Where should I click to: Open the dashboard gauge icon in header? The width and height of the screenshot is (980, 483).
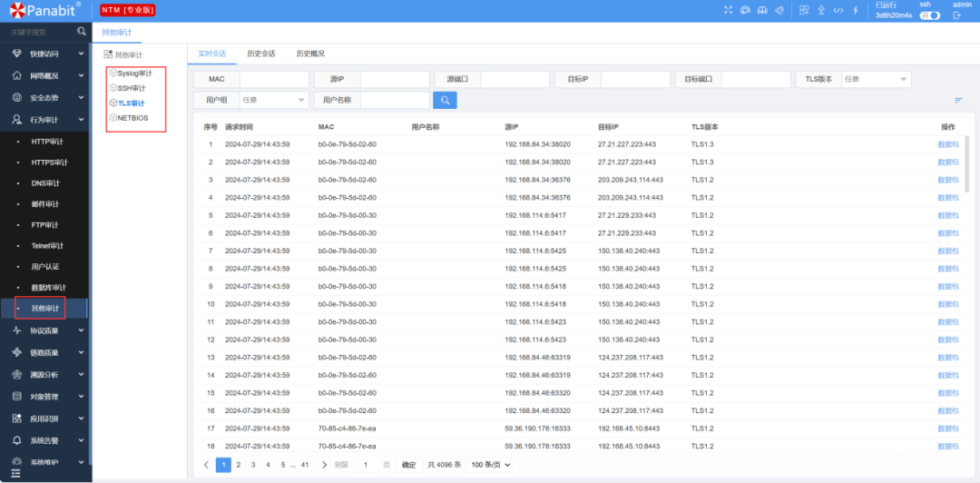tap(744, 10)
